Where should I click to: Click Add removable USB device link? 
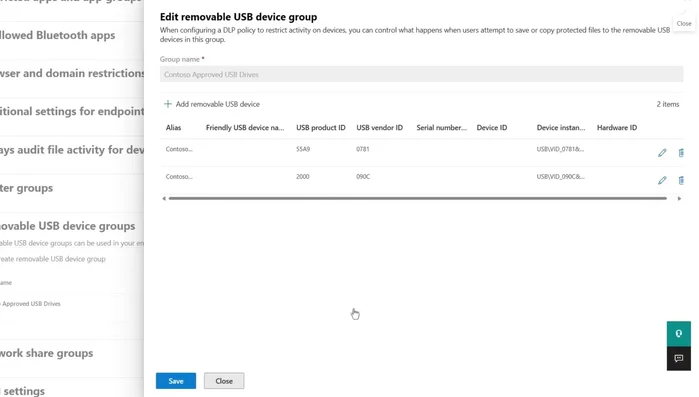click(218, 104)
